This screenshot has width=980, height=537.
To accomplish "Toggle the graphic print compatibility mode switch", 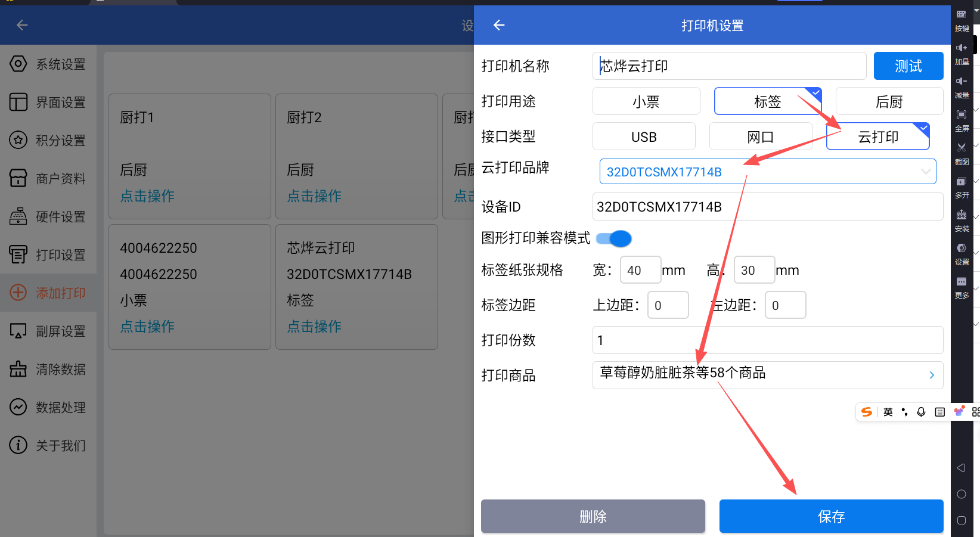I will [x=614, y=238].
